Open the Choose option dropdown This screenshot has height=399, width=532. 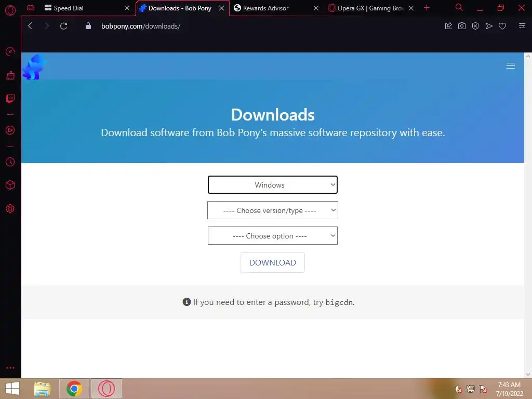[273, 236]
